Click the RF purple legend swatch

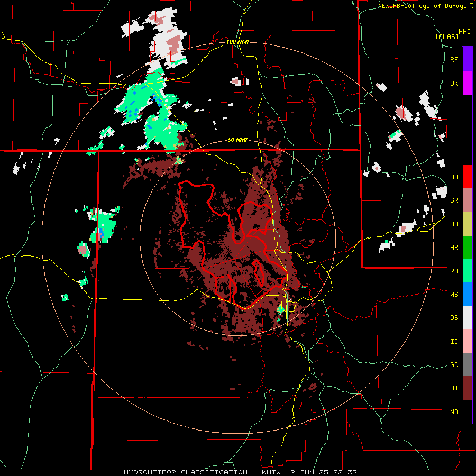coord(467,59)
